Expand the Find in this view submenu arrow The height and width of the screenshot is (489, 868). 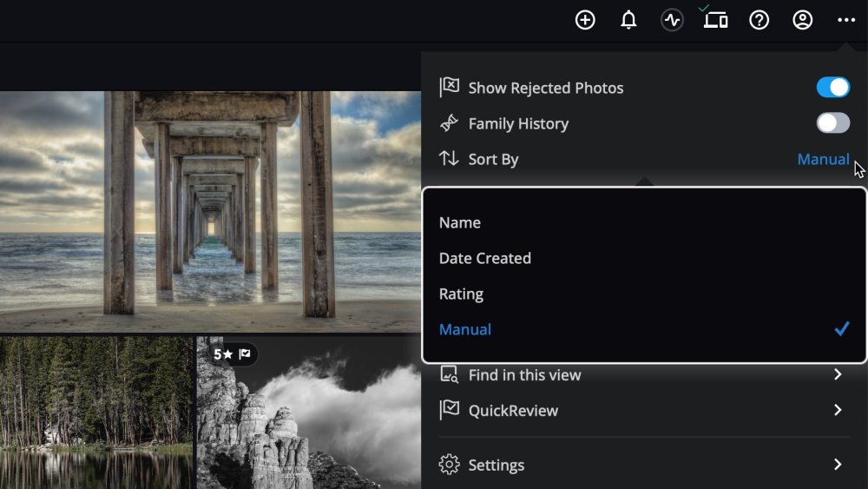838,375
